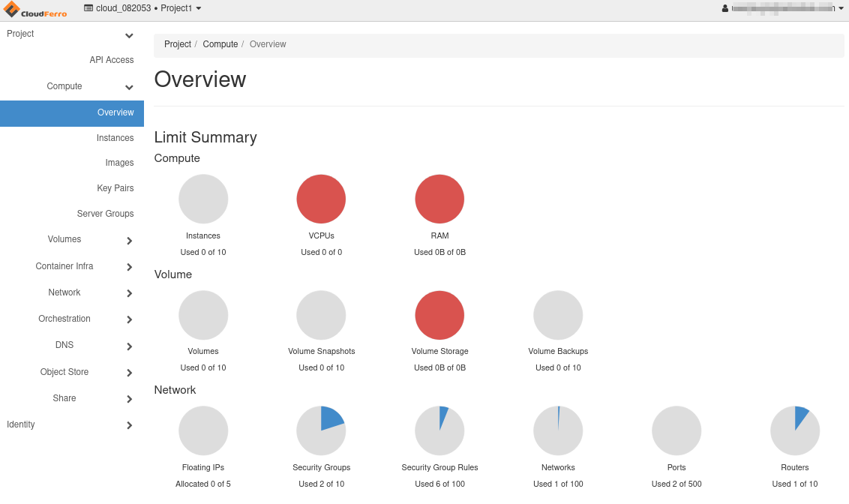Click the Security Group Rules pie chart
Screen dimensions: 849x504
tap(439, 431)
